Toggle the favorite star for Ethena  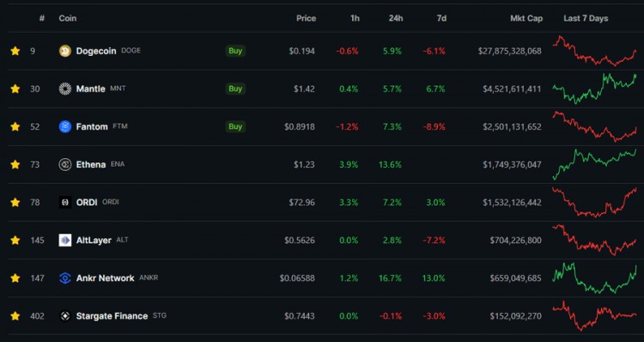coord(15,164)
